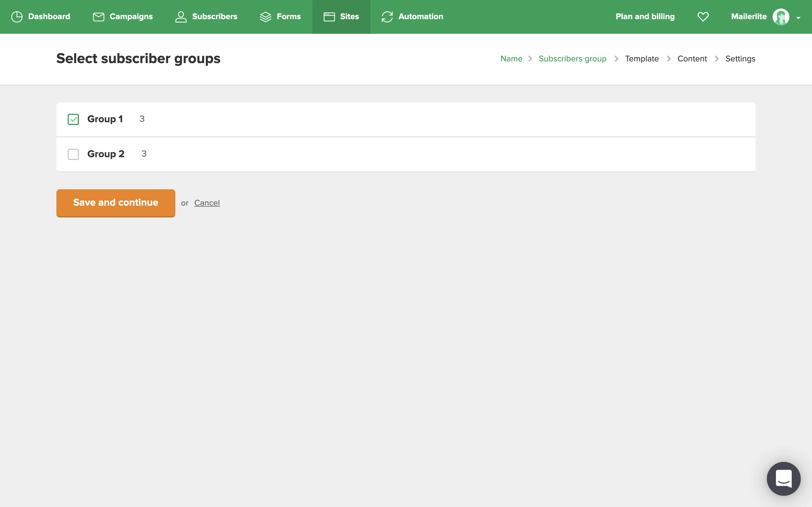The height and width of the screenshot is (507, 812).
Task: Expand the account dropdown arrow
Action: click(798, 18)
